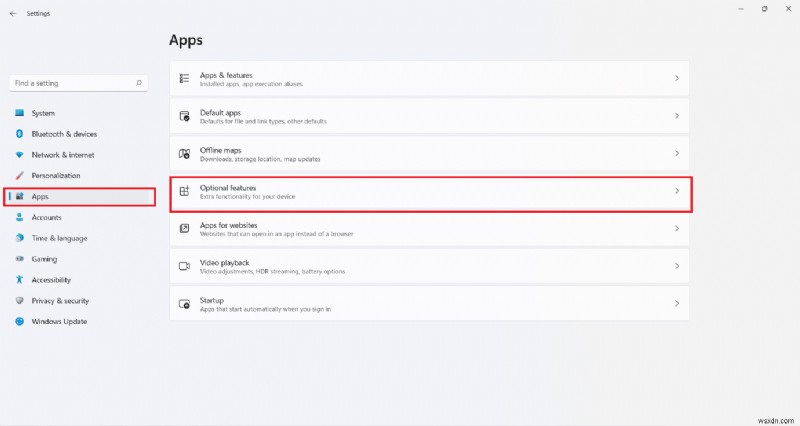Open Time & language settings
The height and width of the screenshot is (426, 800).
point(59,238)
